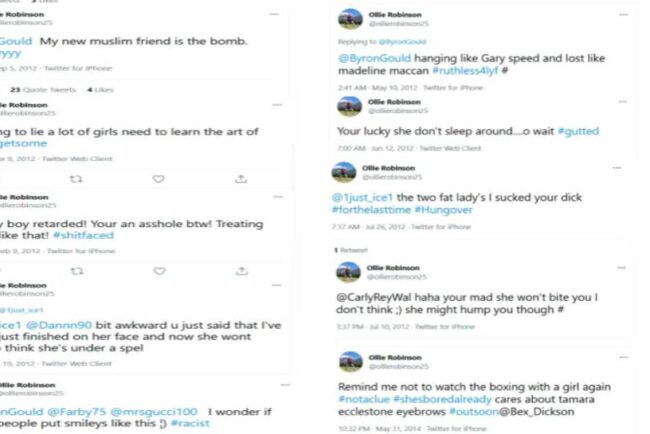Open three-dot menu on muslim friend tweet
This screenshot has width=650, height=434.
[274, 14]
